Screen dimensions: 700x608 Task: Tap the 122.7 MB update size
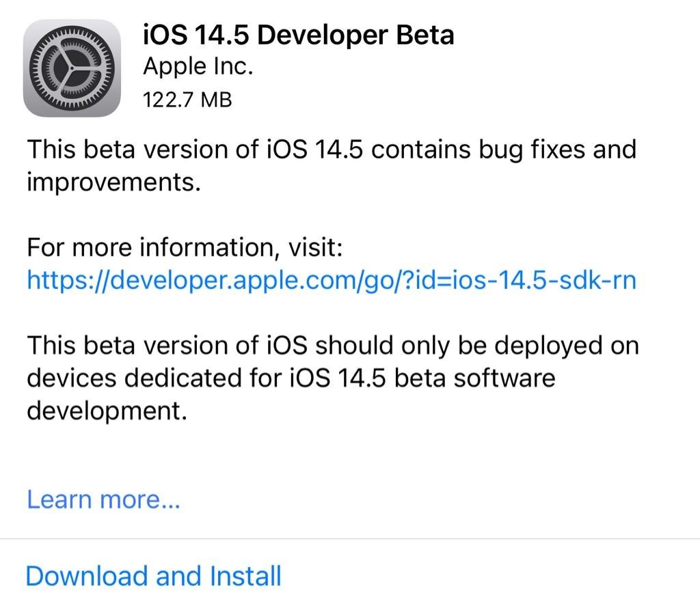point(187,100)
